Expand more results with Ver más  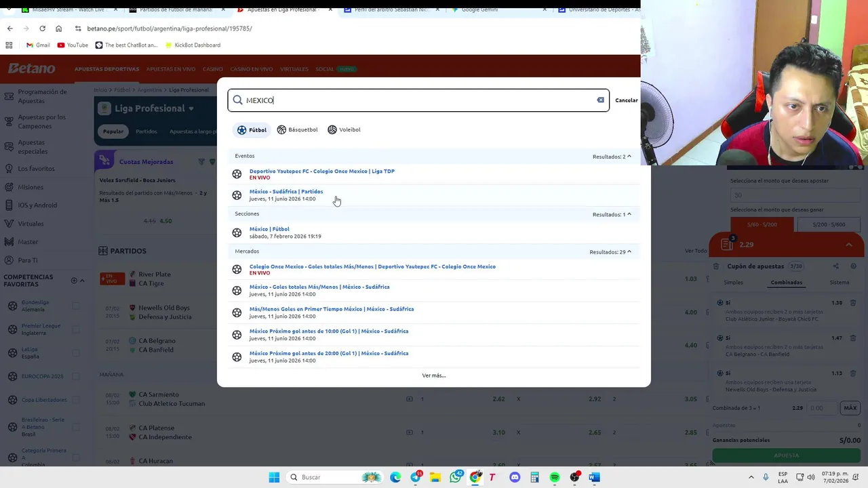pyautogui.click(x=434, y=375)
